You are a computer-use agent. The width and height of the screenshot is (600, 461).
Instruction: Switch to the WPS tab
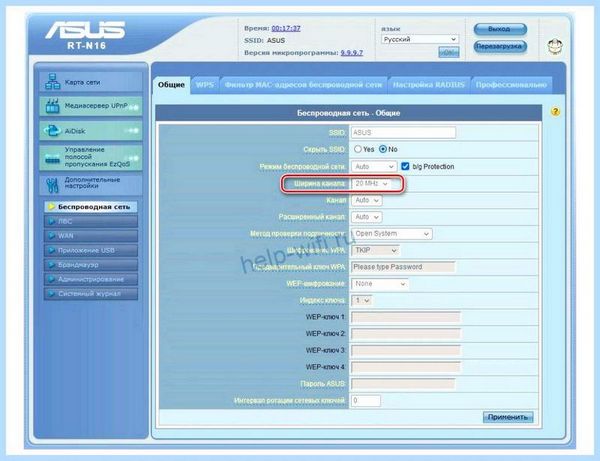point(205,85)
